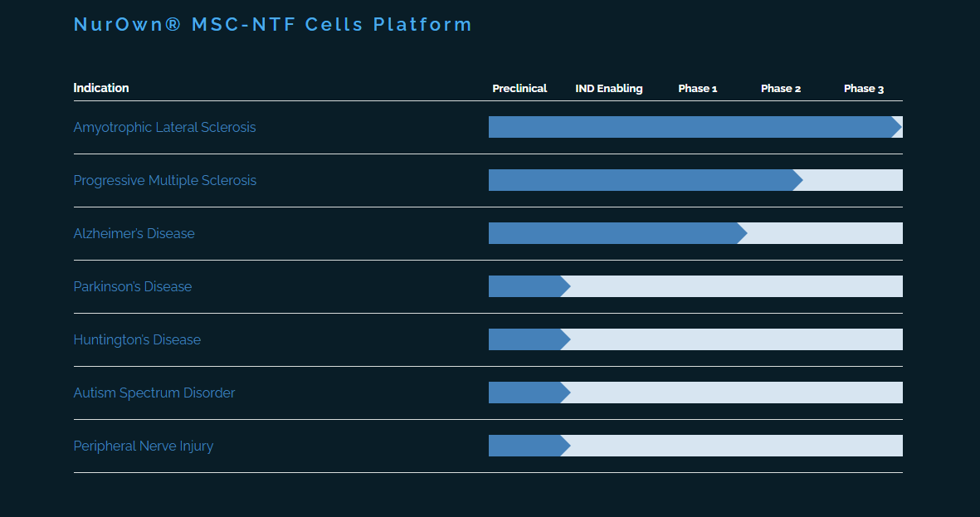Image resolution: width=980 pixels, height=517 pixels.
Task: Open the Autism Spectrum Disorder indication
Action: tap(154, 393)
